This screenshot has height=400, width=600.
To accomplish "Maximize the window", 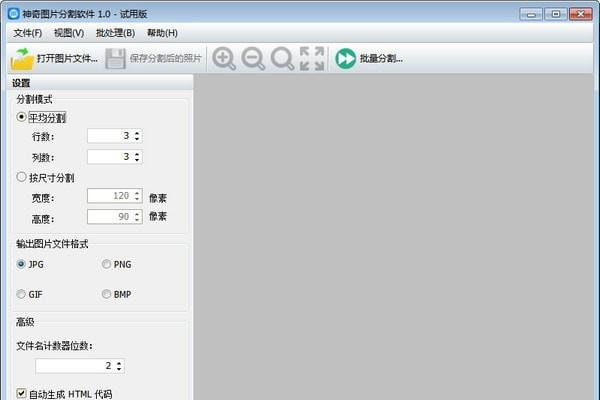I will click(556, 14).
